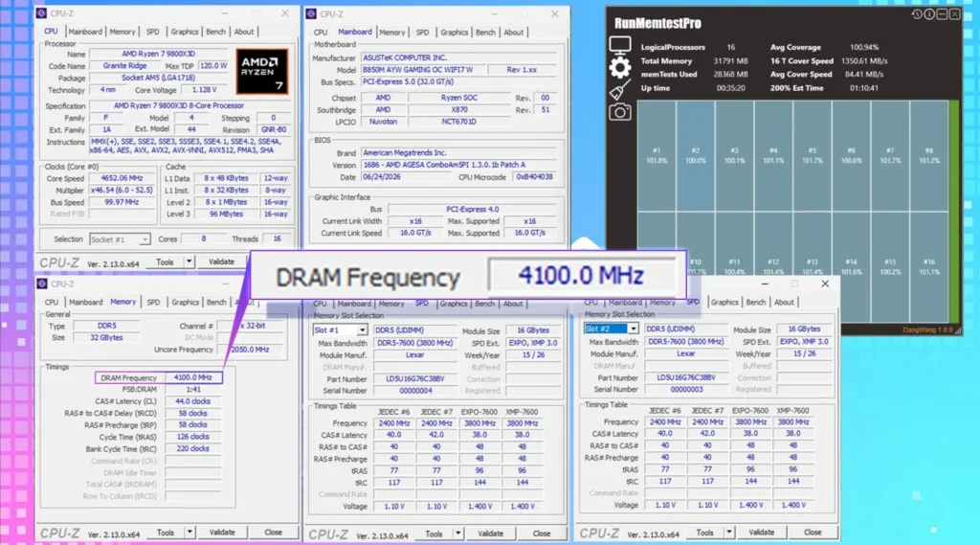Select memtest tile #1 at 101.8%
This screenshot has width=980, height=545.
tap(657, 156)
